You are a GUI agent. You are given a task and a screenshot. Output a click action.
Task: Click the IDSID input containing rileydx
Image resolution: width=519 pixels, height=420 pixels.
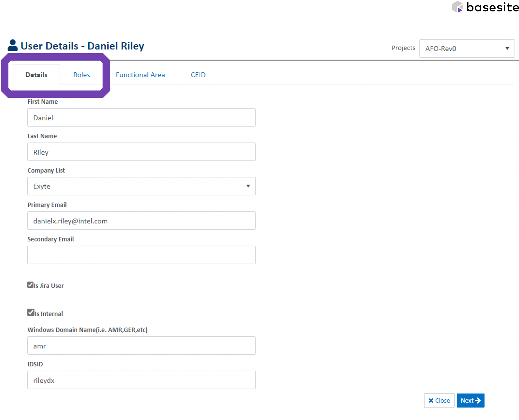tap(141, 380)
